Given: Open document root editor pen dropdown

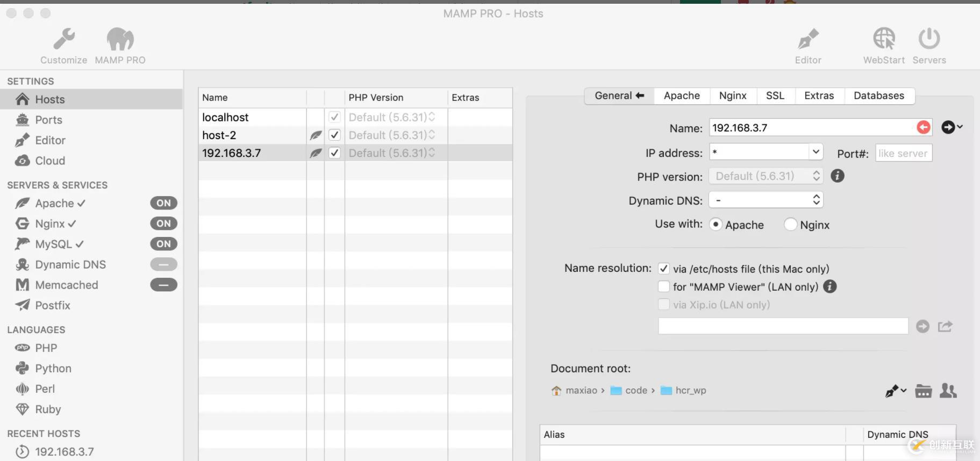Looking at the screenshot, I should pyautogui.click(x=896, y=391).
